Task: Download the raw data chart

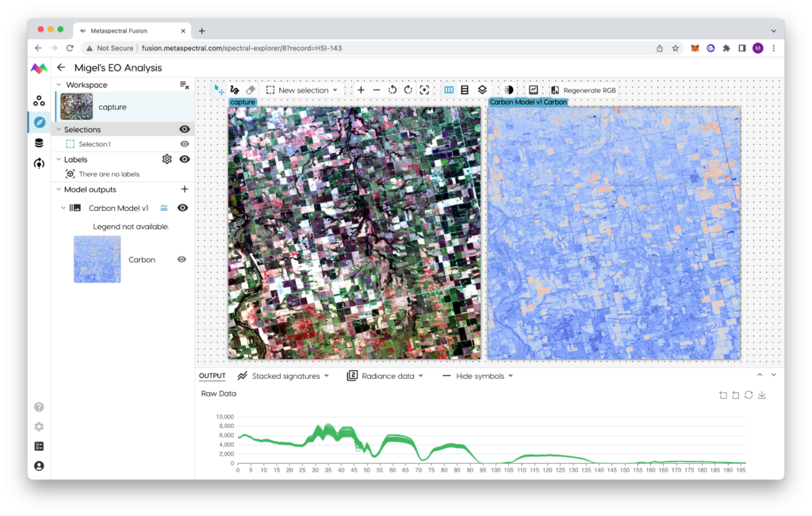Action: (762, 395)
